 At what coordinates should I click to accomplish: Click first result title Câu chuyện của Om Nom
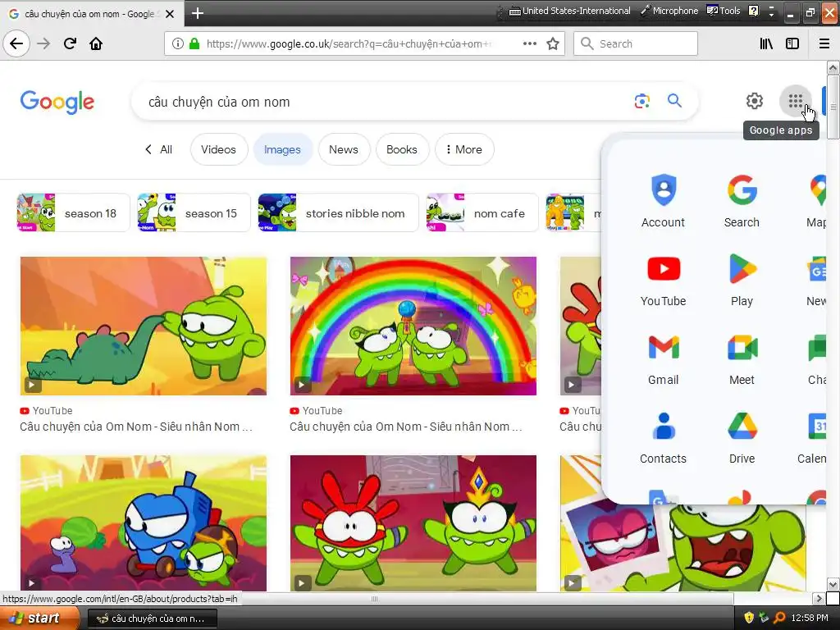tap(136, 427)
